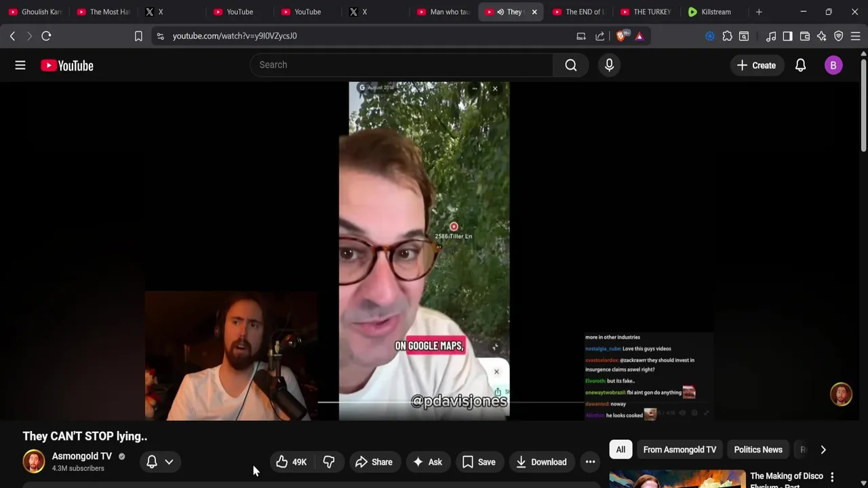This screenshot has height=488, width=868.
Task: Share this video
Action: (x=374, y=462)
